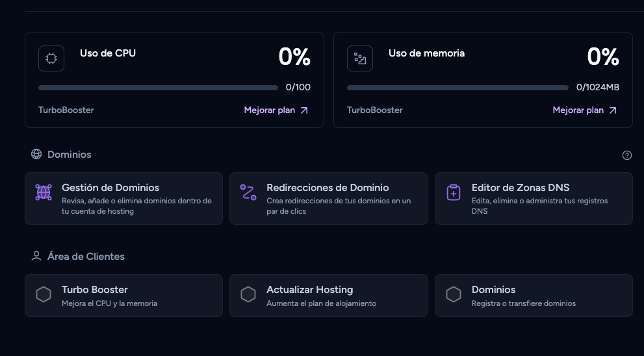Open the Gestión de Dominios card title
The height and width of the screenshot is (356, 644).
pyautogui.click(x=110, y=188)
